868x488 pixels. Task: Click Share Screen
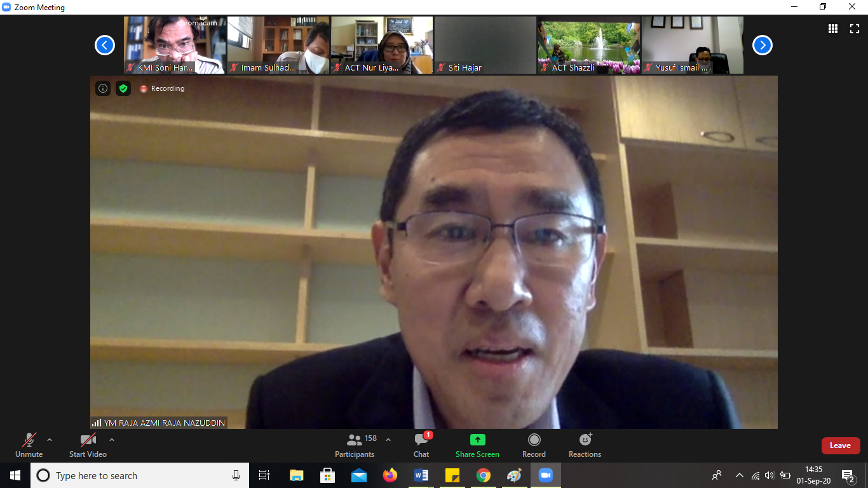pyautogui.click(x=477, y=445)
